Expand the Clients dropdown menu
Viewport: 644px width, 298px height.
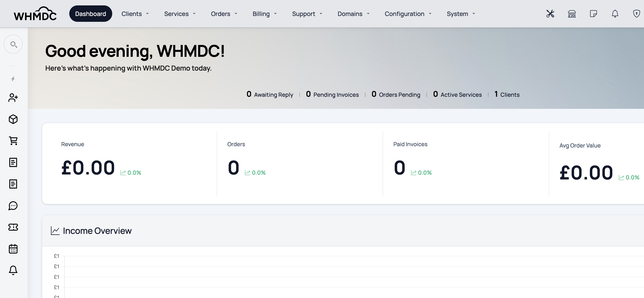pyautogui.click(x=135, y=14)
